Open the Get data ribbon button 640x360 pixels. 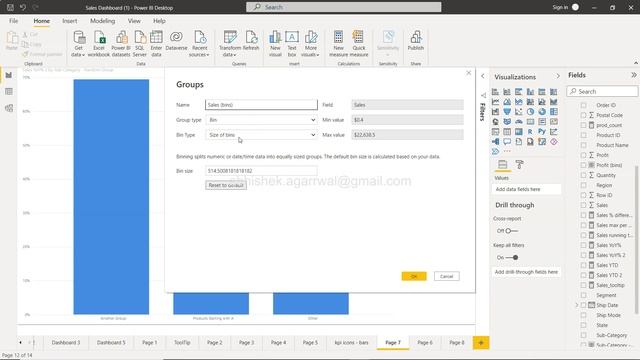(x=78, y=44)
